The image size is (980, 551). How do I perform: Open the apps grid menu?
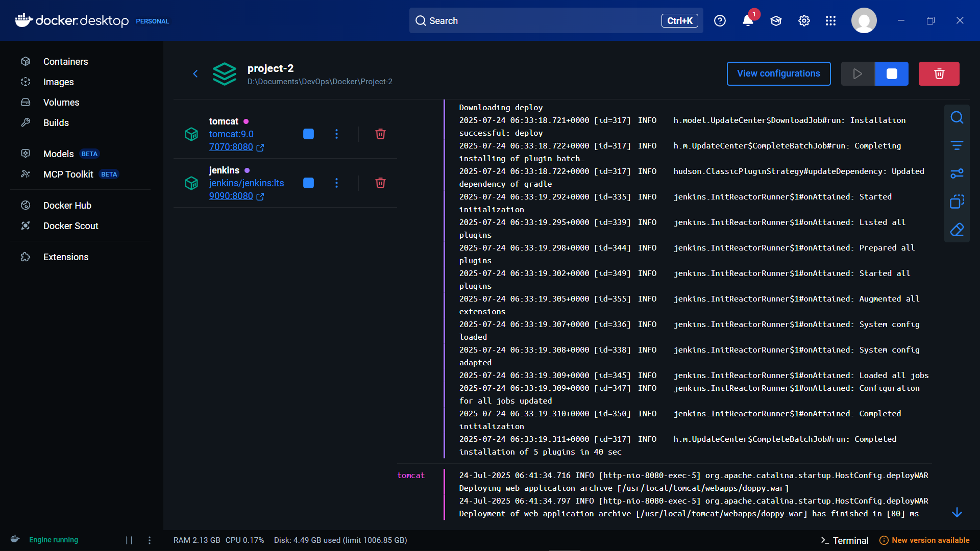(x=830, y=21)
